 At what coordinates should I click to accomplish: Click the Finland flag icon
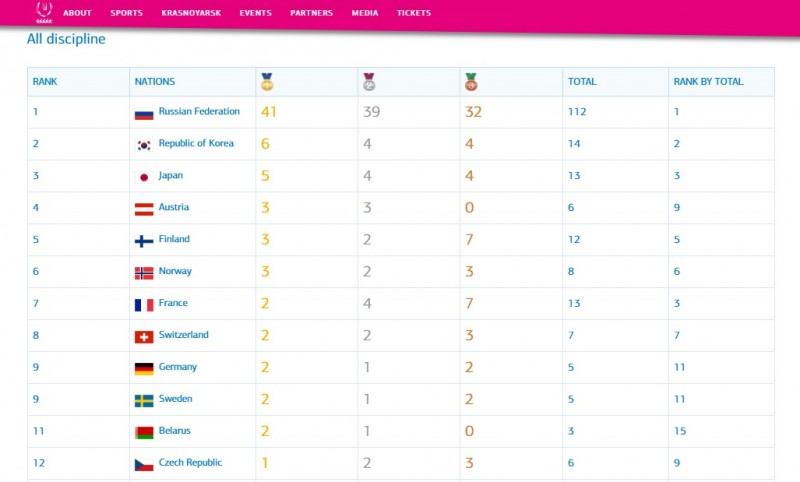144,241
